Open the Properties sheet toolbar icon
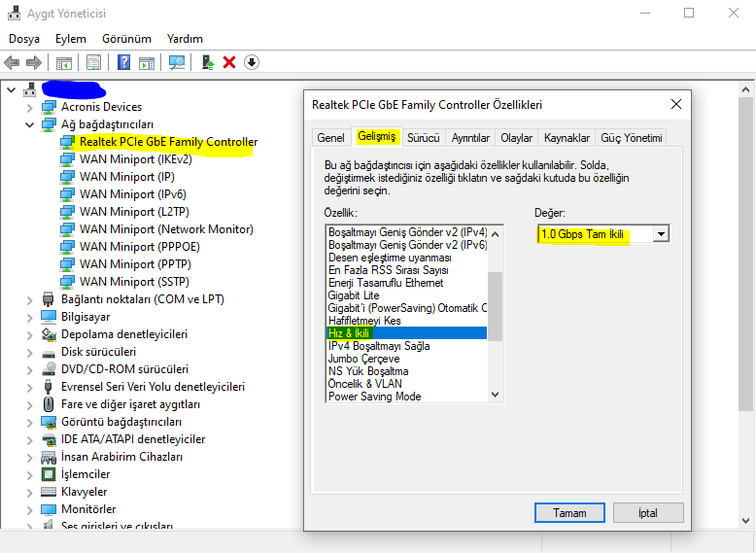The image size is (756, 553). tap(93, 62)
